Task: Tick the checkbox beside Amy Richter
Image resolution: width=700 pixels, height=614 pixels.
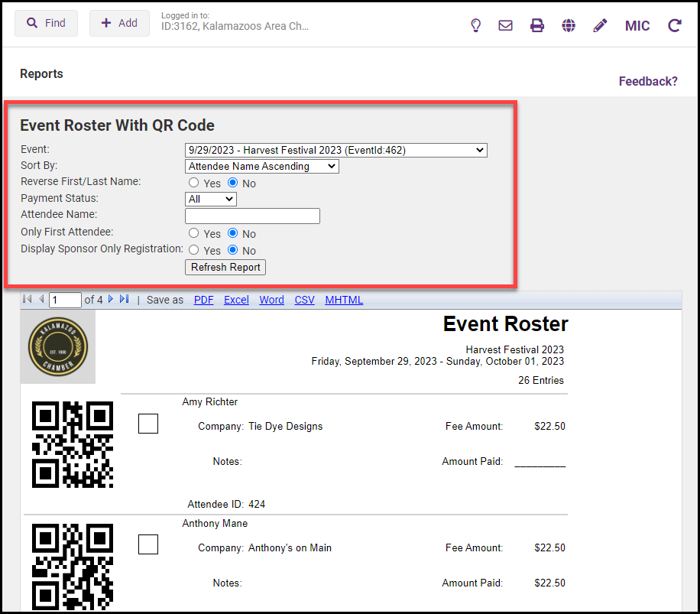Action: tap(148, 424)
